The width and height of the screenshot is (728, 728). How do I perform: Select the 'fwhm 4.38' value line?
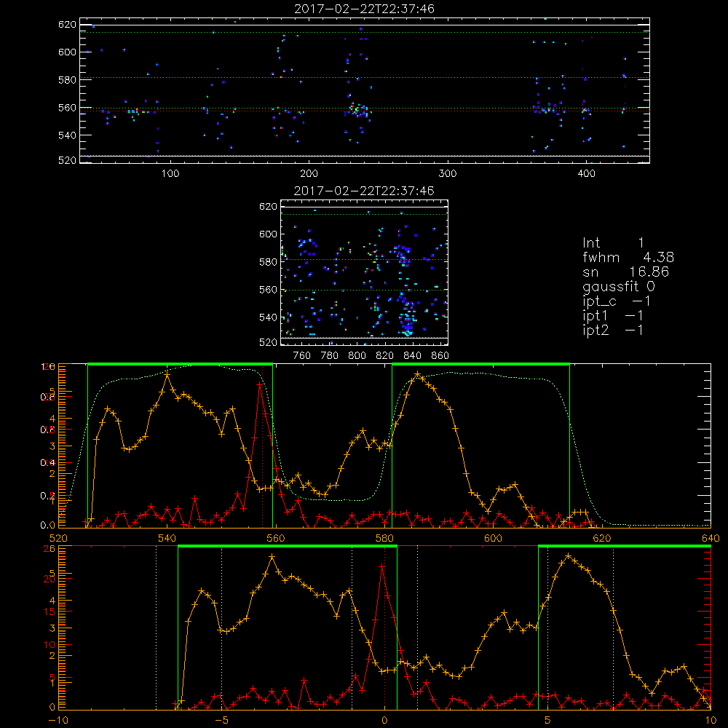[x=628, y=257]
